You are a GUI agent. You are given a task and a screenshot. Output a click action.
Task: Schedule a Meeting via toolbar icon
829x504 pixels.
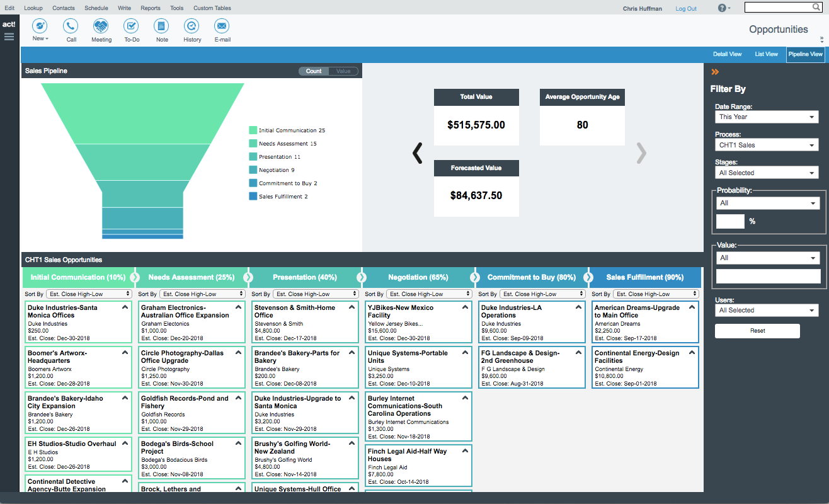pyautogui.click(x=101, y=26)
